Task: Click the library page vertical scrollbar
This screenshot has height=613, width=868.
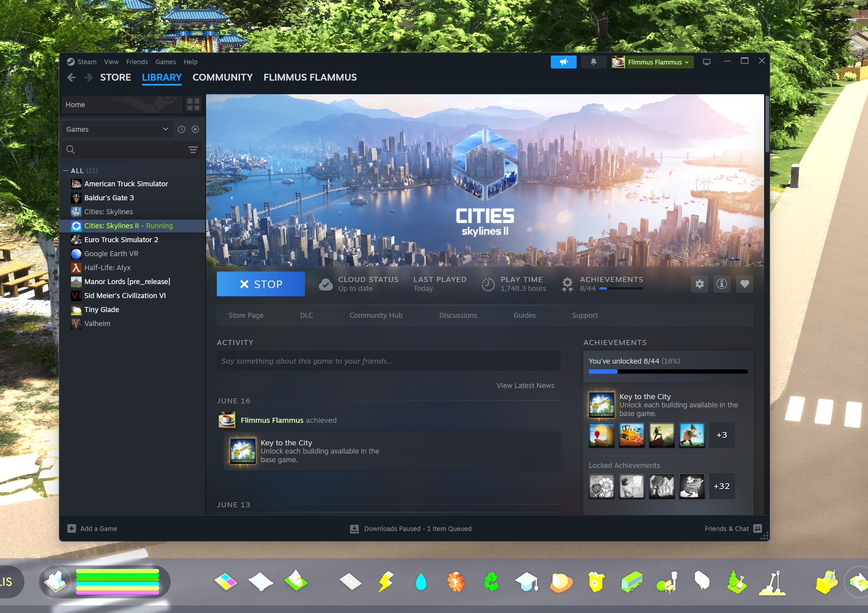Action: [767, 124]
